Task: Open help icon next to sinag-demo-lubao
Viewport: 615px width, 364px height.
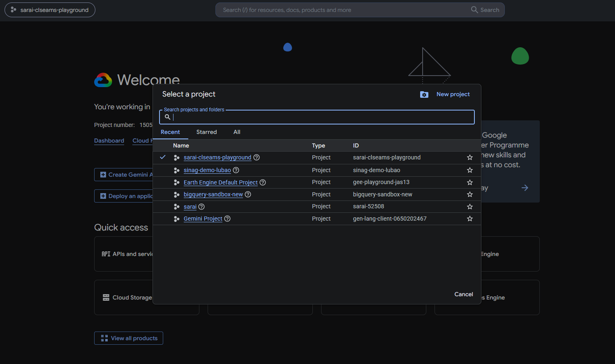Action: (x=236, y=170)
